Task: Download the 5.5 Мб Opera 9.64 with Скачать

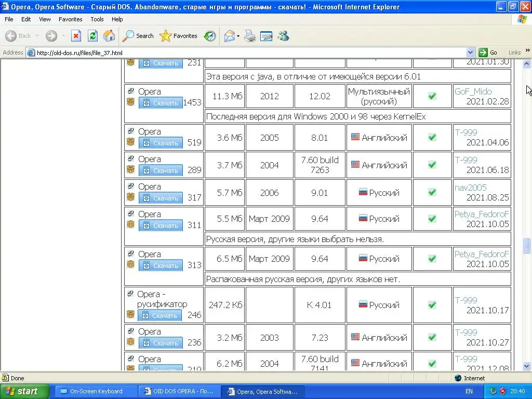Action: click(161, 225)
